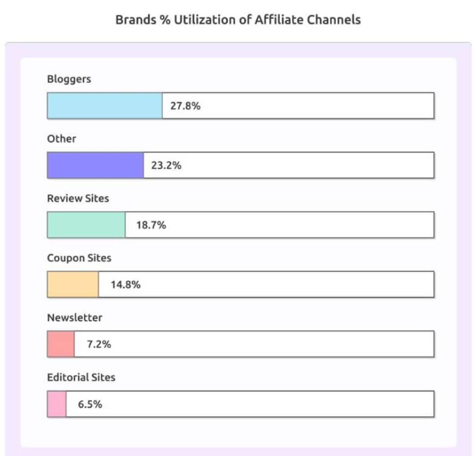Click the orange Coupon Sites bar fill
Viewport: 476px width, 456px height.
click(73, 285)
